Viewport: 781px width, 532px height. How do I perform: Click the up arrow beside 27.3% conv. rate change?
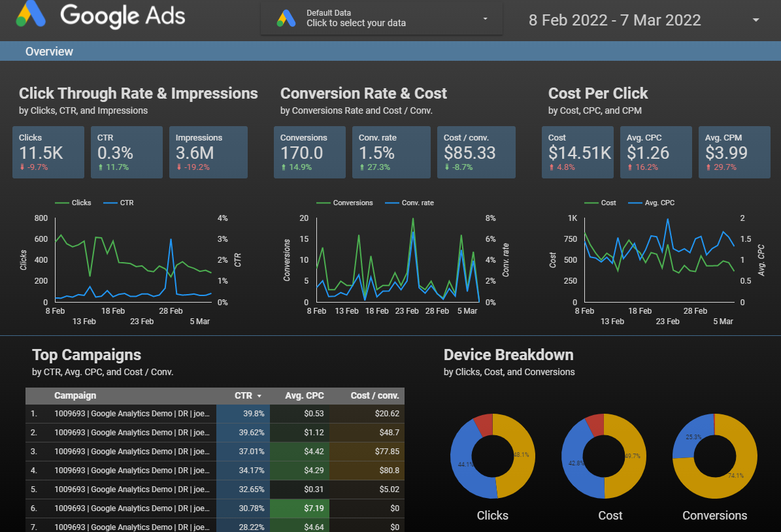362,167
